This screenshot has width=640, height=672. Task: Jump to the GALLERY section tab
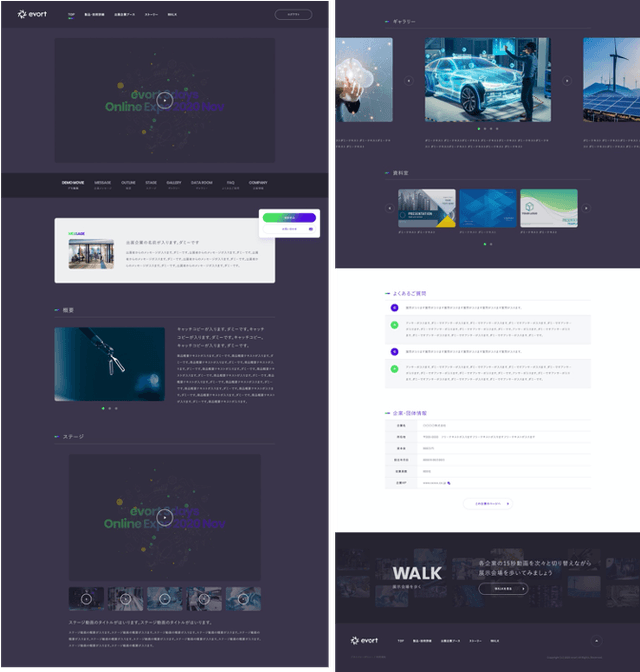click(174, 184)
